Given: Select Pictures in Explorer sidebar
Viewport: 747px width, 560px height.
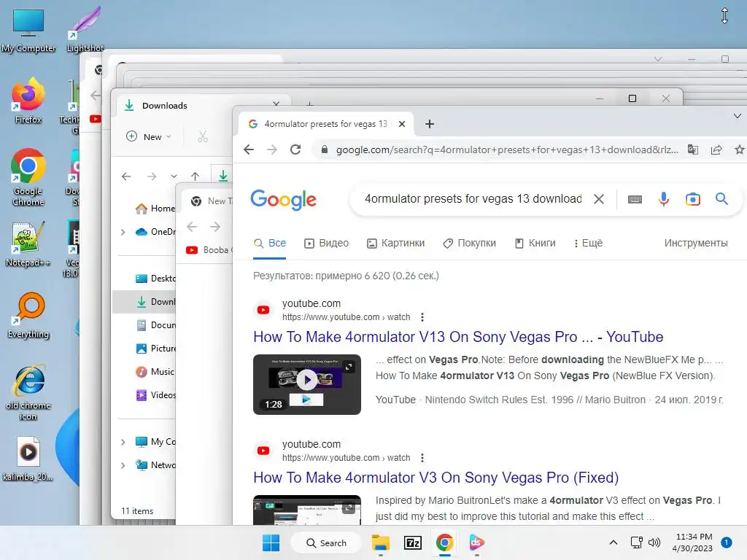Looking at the screenshot, I should click(x=155, y=349).
